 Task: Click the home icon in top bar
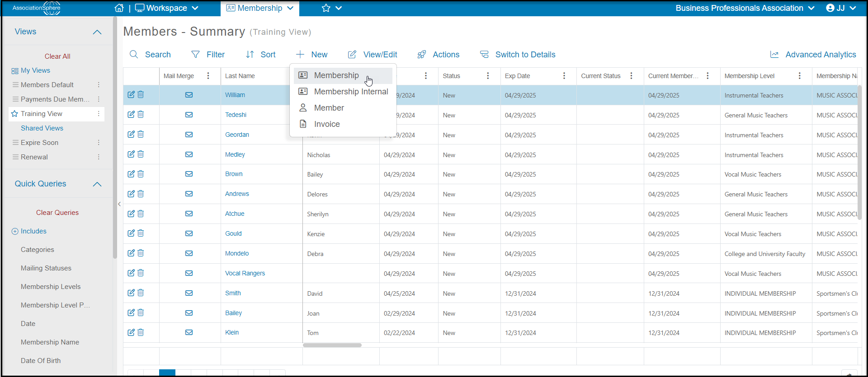pos(119,8)
